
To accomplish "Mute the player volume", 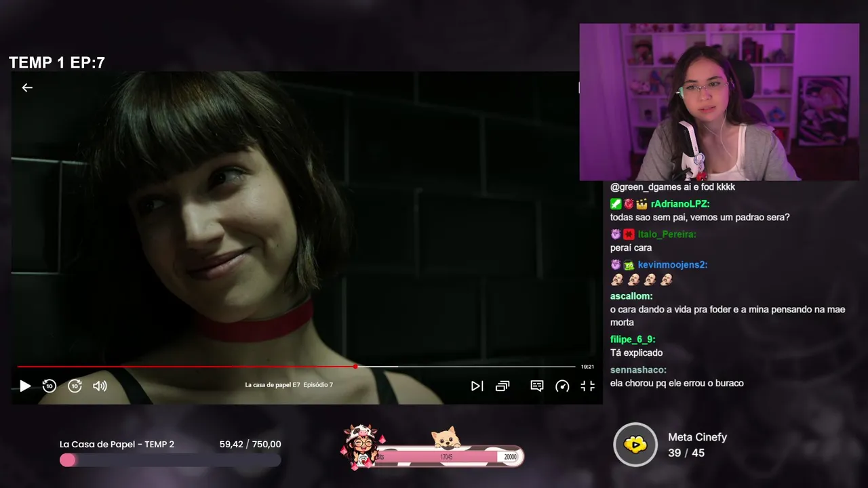I will pos(100,386).
